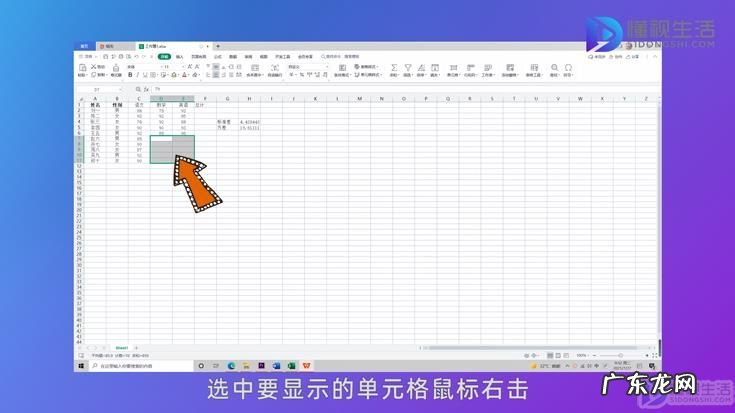
Task: Click the horizontal scrollbar
Action: (534, 348)
